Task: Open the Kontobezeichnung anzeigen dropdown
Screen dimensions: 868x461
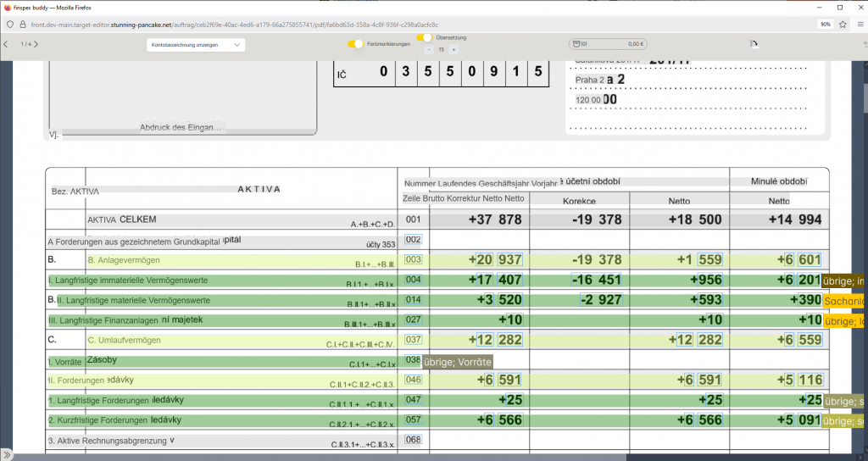Action: click(196, 45)
